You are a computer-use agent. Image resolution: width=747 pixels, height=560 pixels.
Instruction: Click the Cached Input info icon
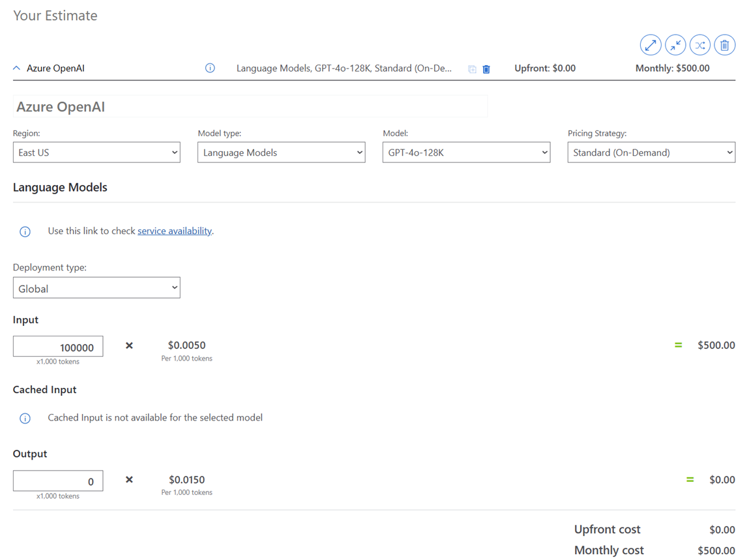click(25, 419)
